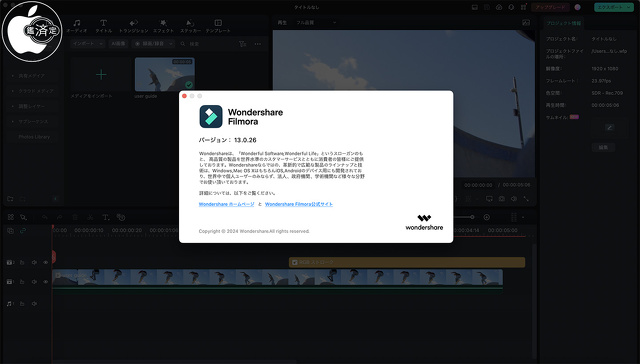Click the thumbnail edit pencil icon

(x=609, y=128)
